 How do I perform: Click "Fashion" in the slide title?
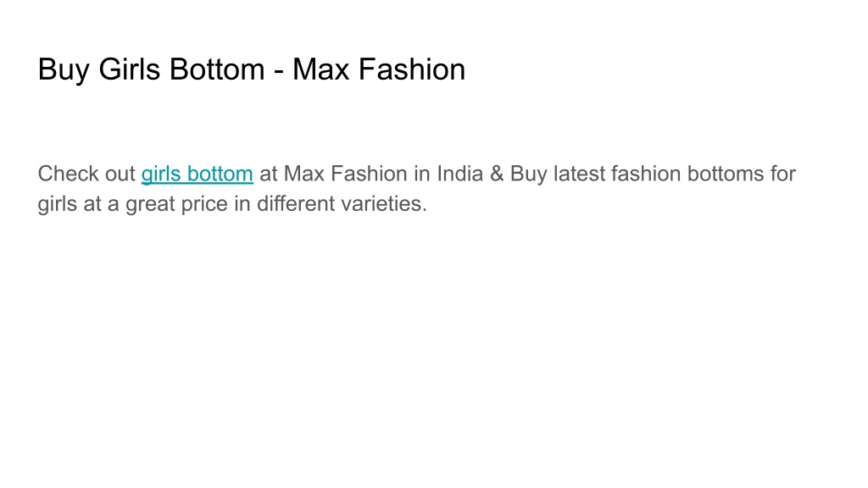(412, 69)
